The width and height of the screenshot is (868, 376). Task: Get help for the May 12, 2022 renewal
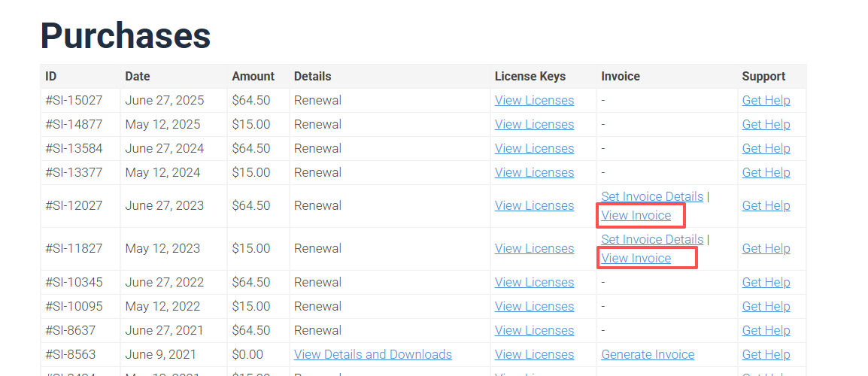tap(766, 307)
